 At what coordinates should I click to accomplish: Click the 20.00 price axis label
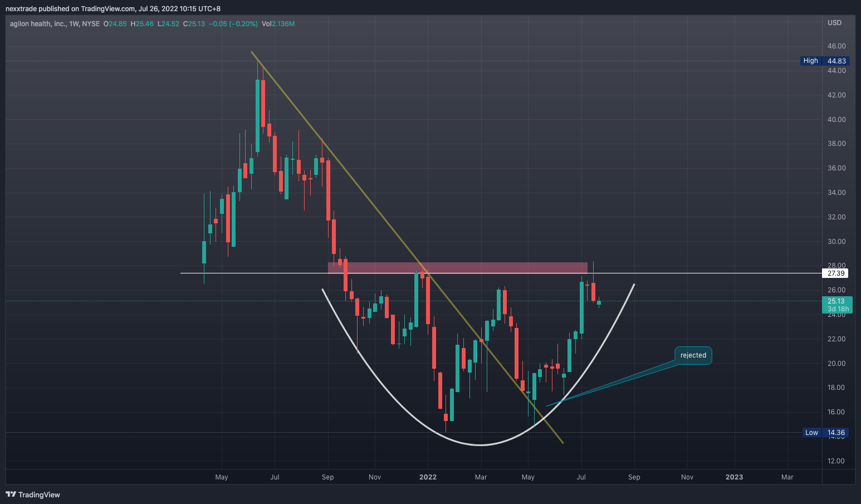(x=836, y=364)
